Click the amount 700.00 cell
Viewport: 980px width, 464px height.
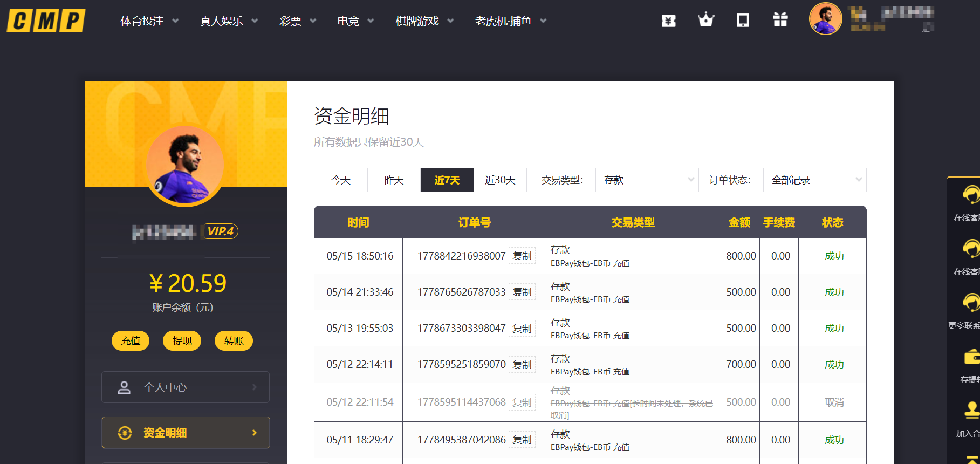(x=741, y=364)
